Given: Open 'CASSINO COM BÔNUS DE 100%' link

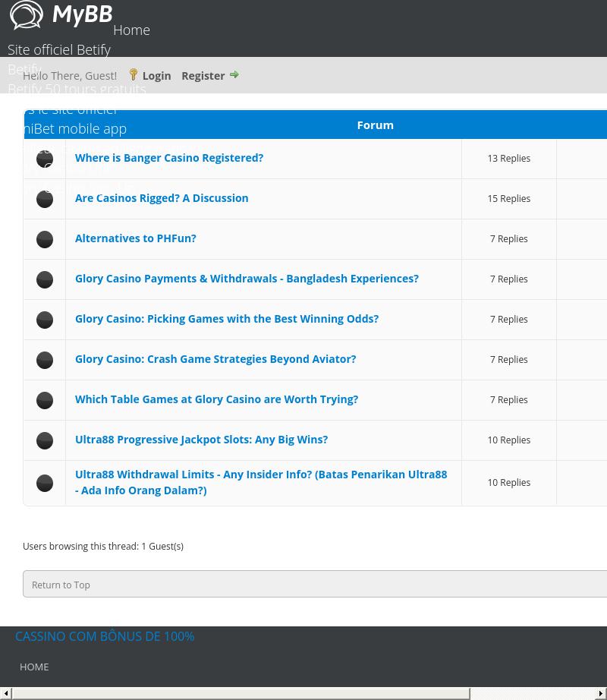Looking at the screenshot, I should coord(105,636).
